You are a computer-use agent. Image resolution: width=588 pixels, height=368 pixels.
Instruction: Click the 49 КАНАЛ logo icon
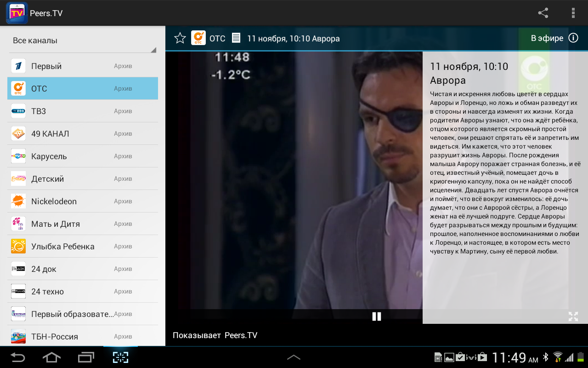[18, 134]
